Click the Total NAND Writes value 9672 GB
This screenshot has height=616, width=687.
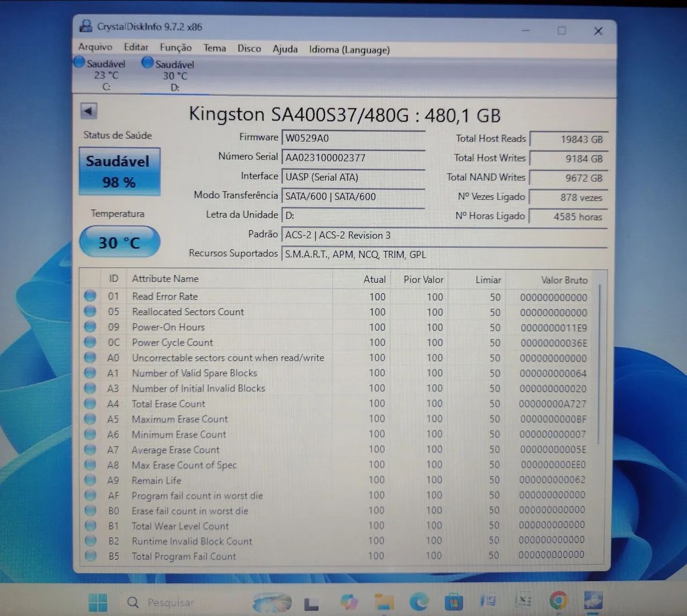pyautogui.click(x=569, y=178)
